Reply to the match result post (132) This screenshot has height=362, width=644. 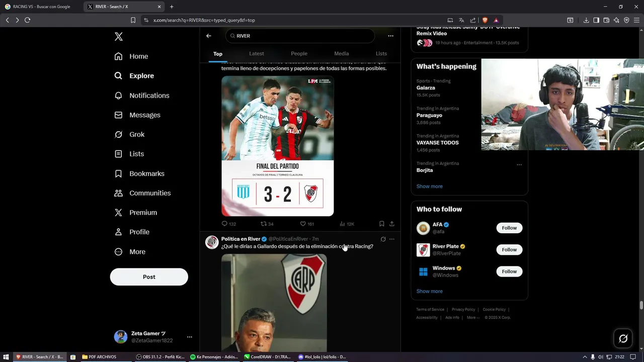tap(229, 224)
